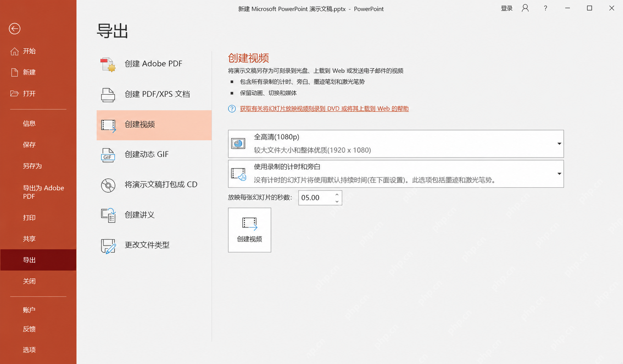Screen dimensions: 623x364
Task: Click the 05.00 seconds input field
Action: [316, 198]
